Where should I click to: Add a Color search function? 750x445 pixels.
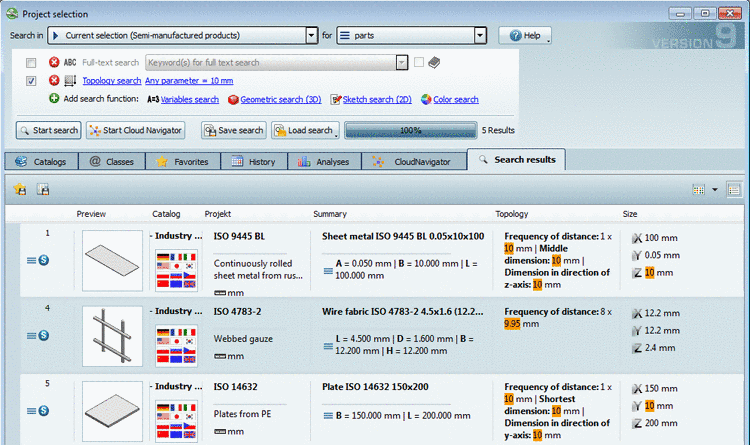tap(455, 99)
